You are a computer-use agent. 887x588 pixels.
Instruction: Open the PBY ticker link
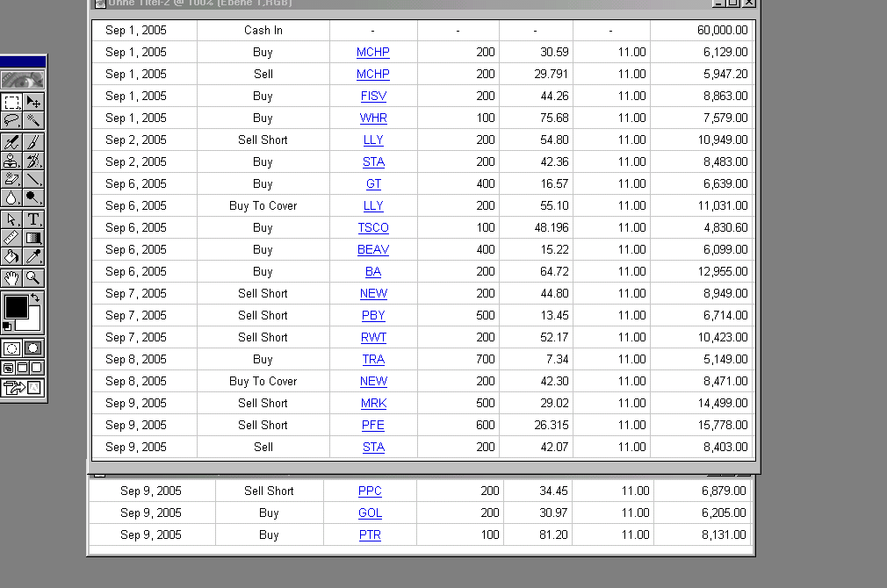[373, 315]
